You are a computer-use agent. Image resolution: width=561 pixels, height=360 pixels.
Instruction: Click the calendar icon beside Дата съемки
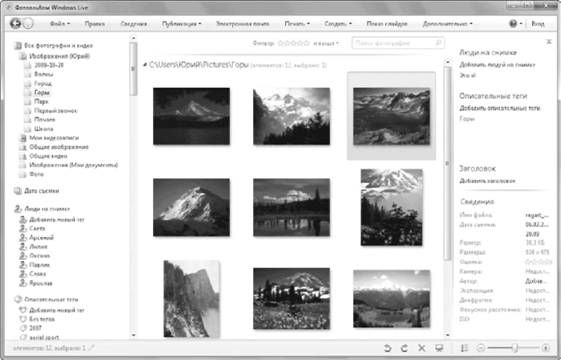click(18, 191)
